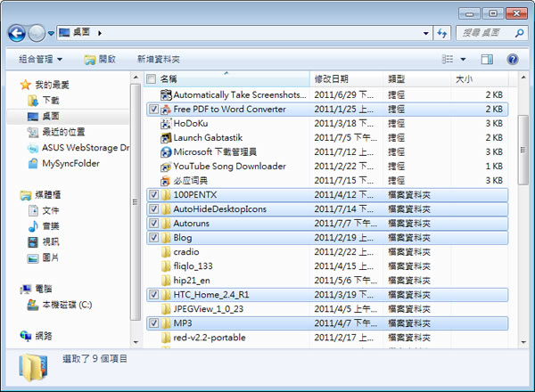Screen dimensions: 535x392
Task: Expand the view options dropdown arrow
Action: tap(463, 60)
